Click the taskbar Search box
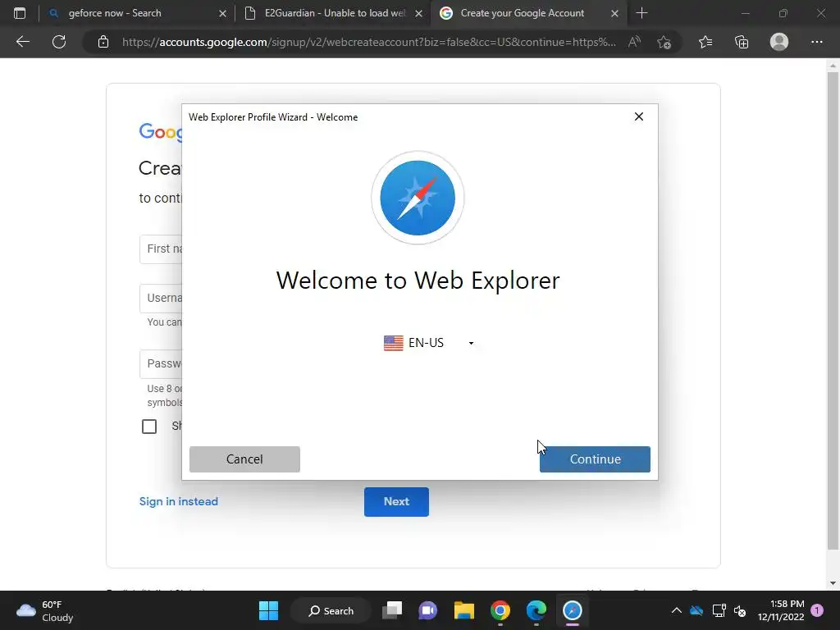 click(331, 610)
